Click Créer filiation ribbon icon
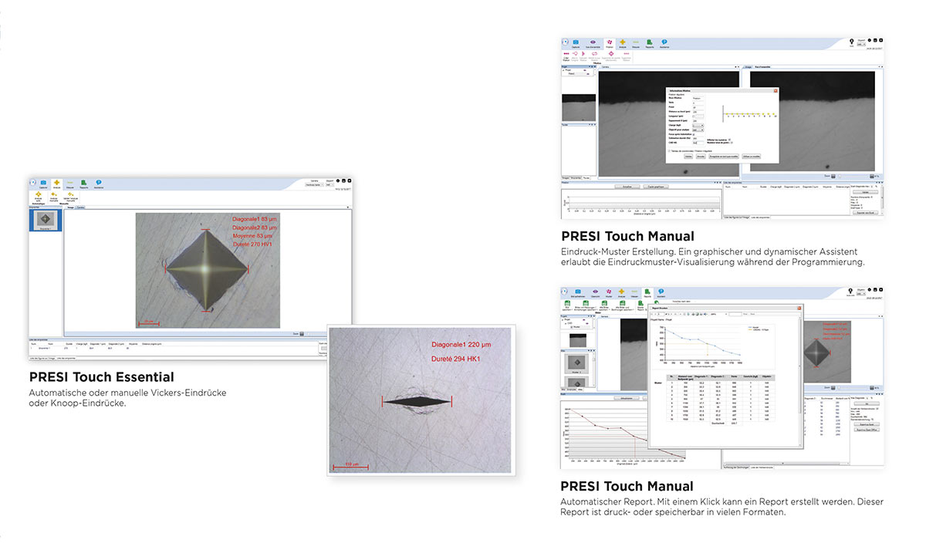The image size is (926, 560). (x=566, y=56)
